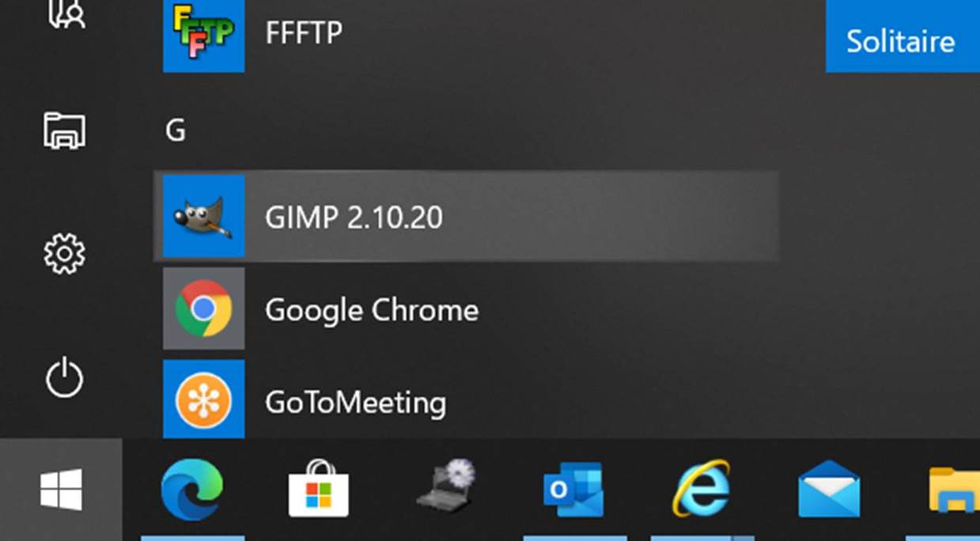Launch Outlook from the taskbar

click(573, 490)
